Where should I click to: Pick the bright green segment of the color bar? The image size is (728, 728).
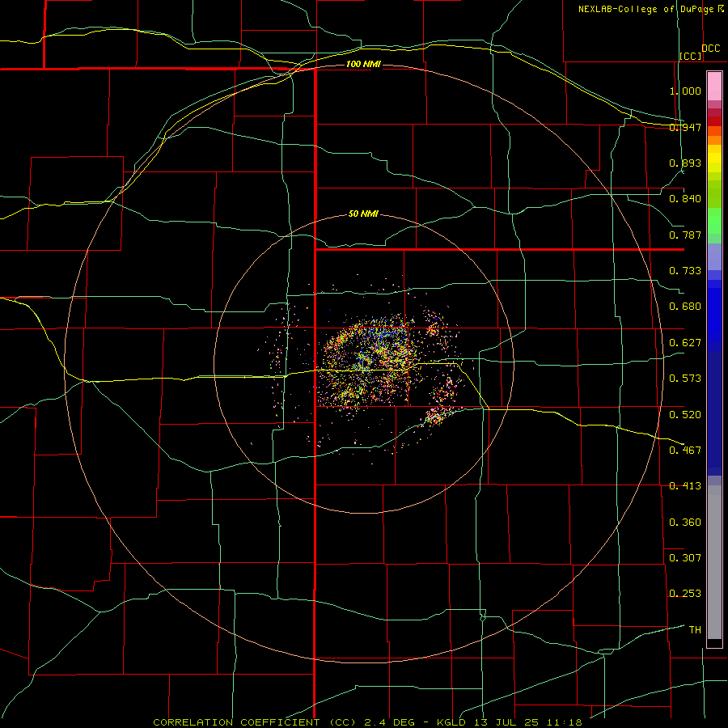[x=714, y=221]
